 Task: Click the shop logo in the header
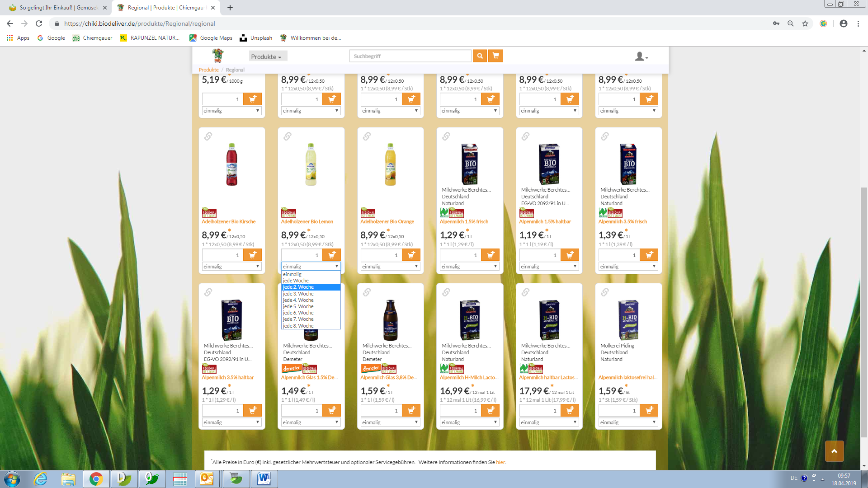218,56
